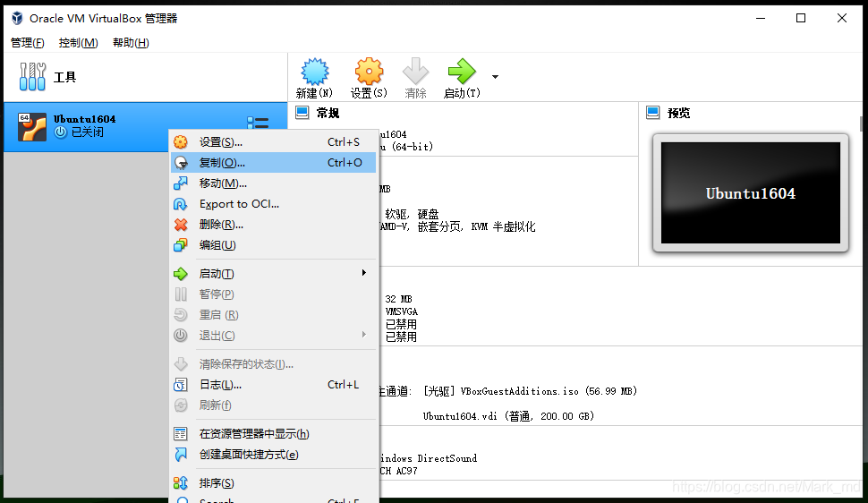868x503 pixels.
Task: Click the Export to OCI cloud icon
Action: (x=181, y=204)
